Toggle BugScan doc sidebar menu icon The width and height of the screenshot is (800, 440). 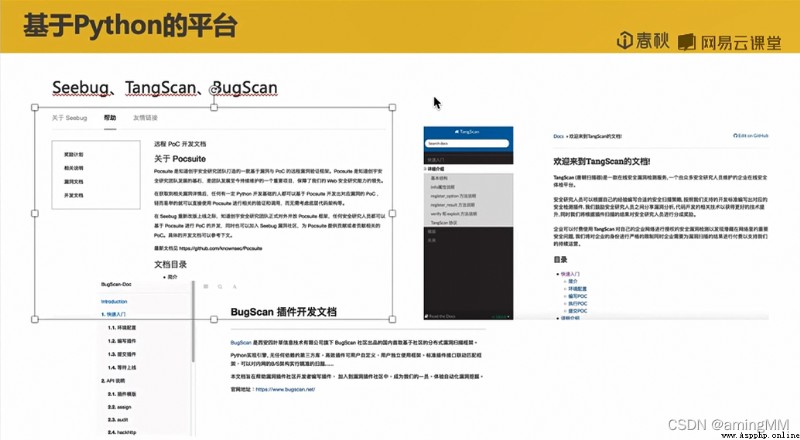206,287
